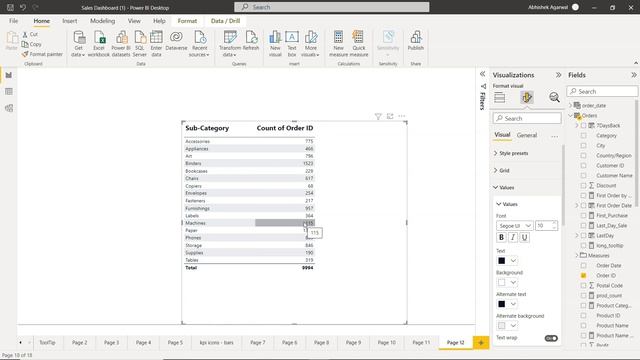640x360 pixels.
Task: Click the Save icon in title bar
Action: coord(10,7)
